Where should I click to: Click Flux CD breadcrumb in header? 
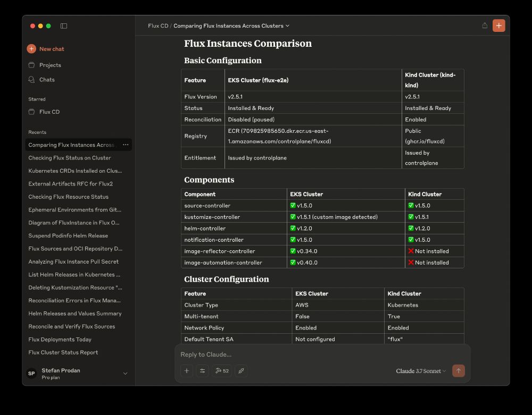pyautogui.click(x=158, y=26)
